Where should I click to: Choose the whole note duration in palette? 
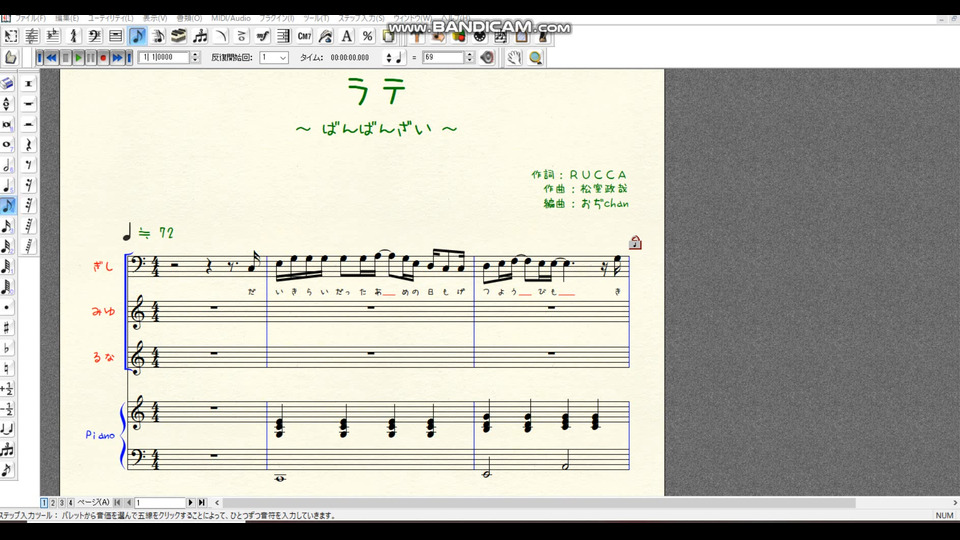click(7, 144)
